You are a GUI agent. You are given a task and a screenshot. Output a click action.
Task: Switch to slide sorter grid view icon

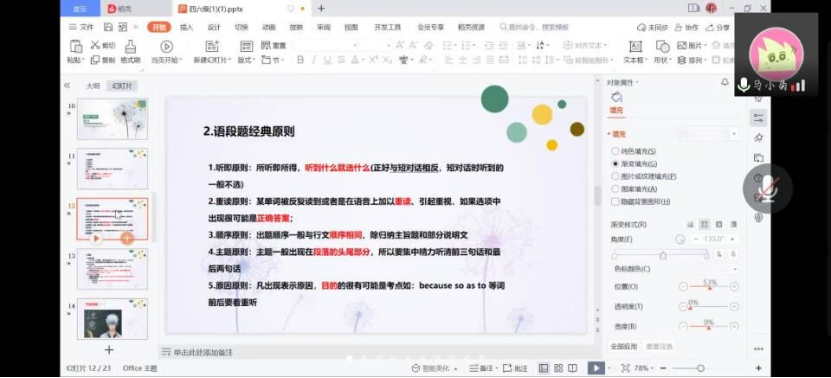[558, 368]
